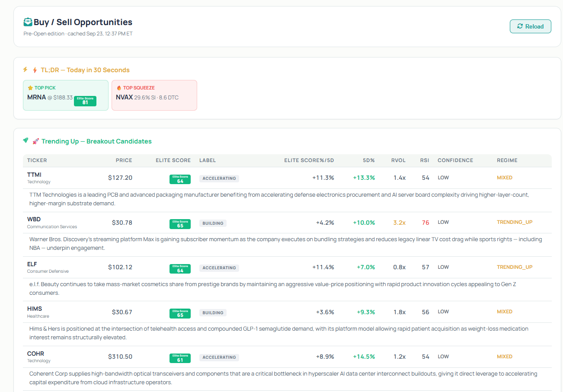Click the flame icon in Top Squeeze card
Viewport: 563px width, 392px height.
point(119,88)
